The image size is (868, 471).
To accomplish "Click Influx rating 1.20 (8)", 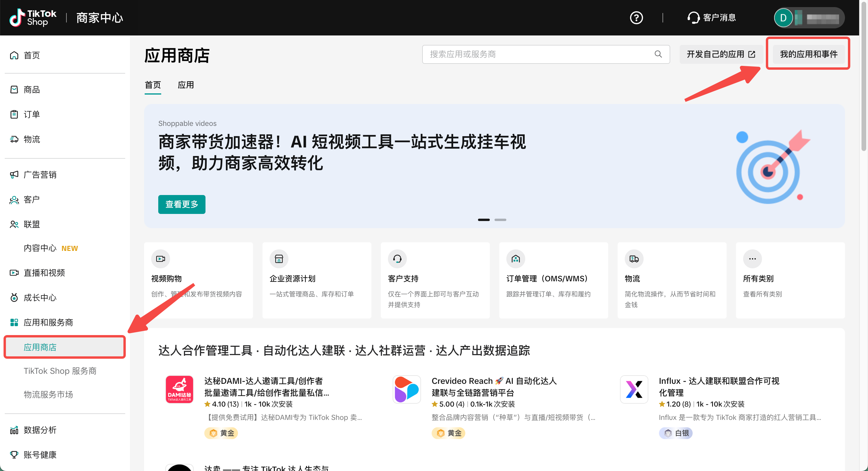I will pyautogui.click(x=675, y=404).
